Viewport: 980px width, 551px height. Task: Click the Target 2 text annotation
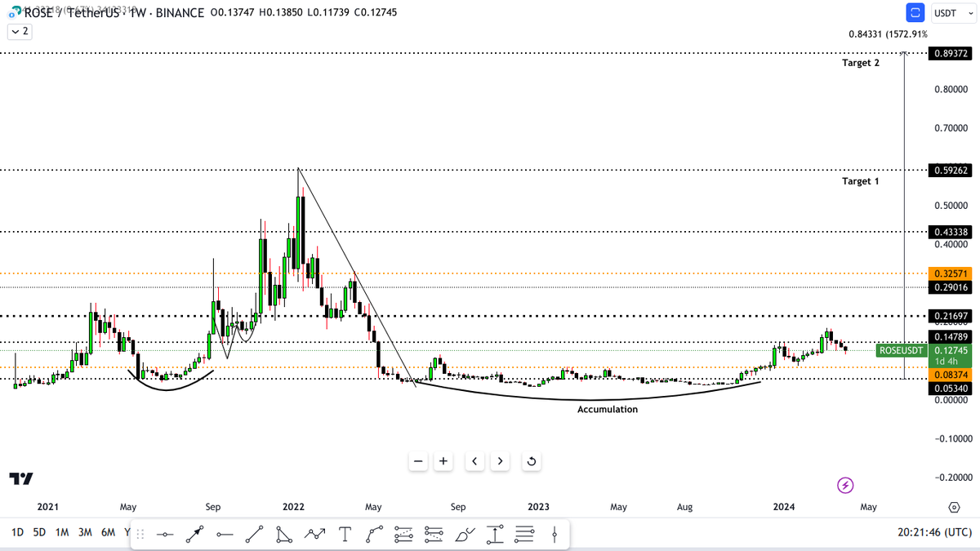click(x=860, y=63)
